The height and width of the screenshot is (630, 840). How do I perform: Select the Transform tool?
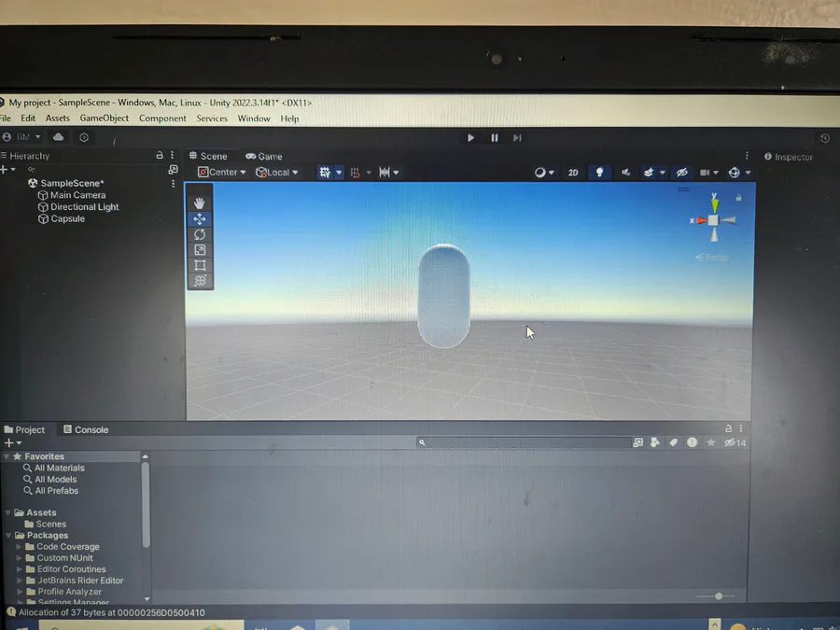200,280
